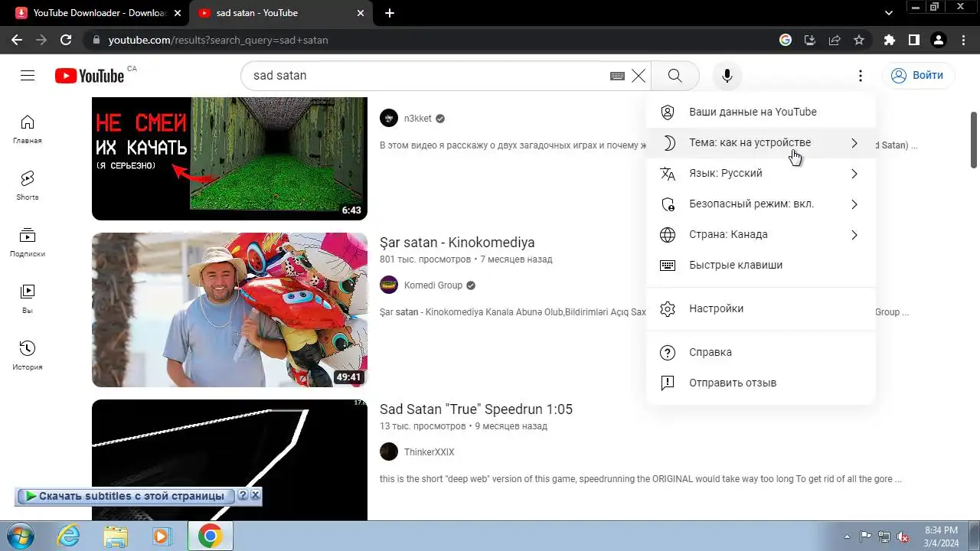Go to YouTube home via logo

click(90, 75)
